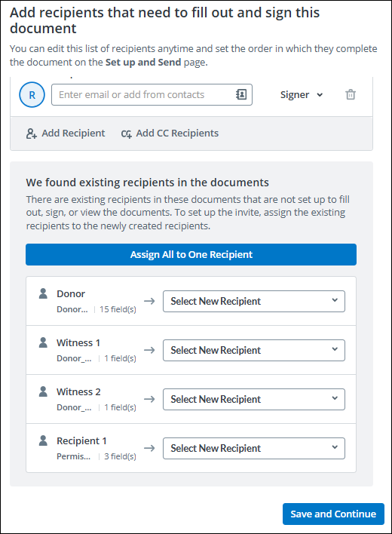Click the Witness 1 recipient name
Viewport: 392px width, 534px height.
click(78, 342)
